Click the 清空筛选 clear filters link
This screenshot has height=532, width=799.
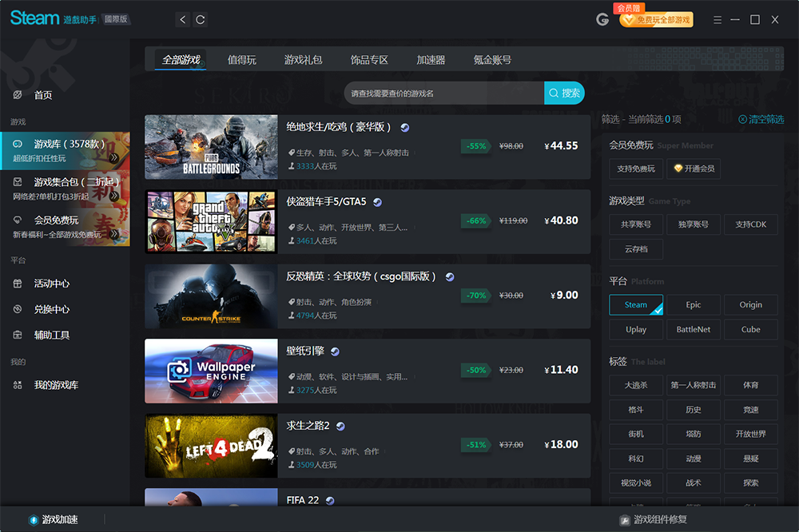pyautogui.click(x=763, y=120)
